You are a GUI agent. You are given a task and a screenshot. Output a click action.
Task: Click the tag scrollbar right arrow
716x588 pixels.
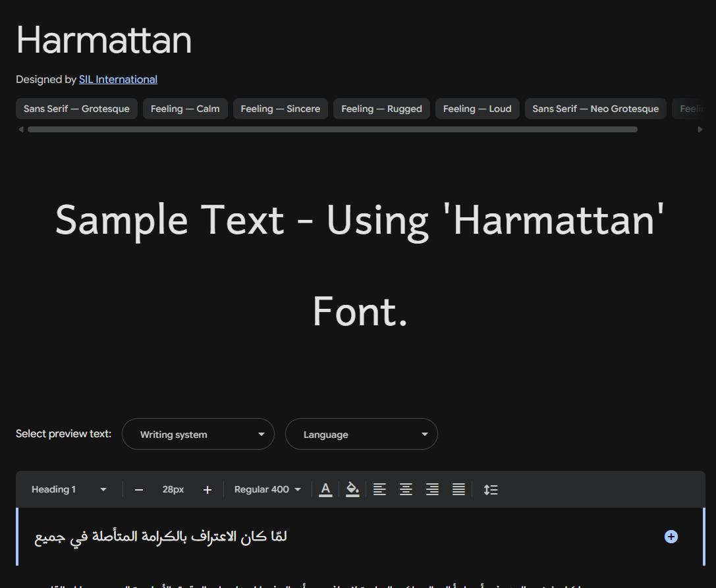pyautogui.click(x=700, y=129)
